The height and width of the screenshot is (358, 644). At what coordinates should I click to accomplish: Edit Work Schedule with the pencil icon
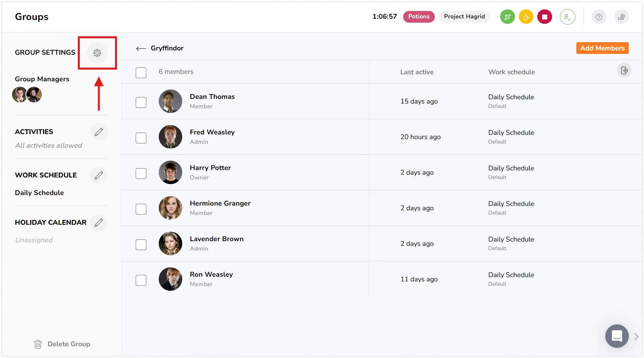(99, 175)
